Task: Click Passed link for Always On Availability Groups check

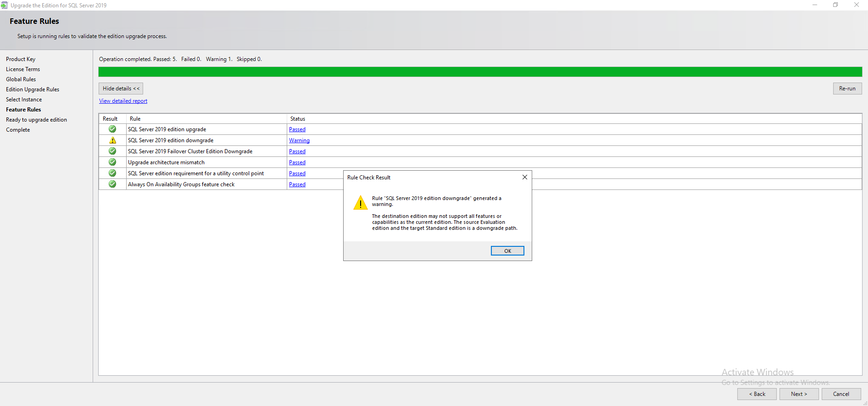Action: tap(297, 184)
